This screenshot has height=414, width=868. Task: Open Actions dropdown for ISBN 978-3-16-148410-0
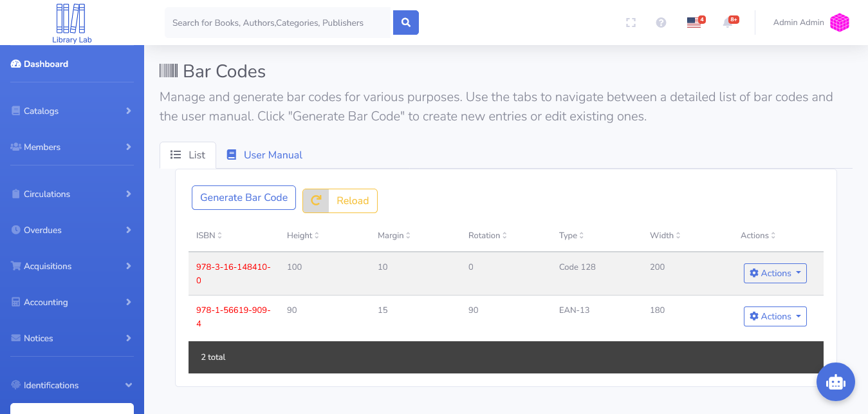pos(775,273)
